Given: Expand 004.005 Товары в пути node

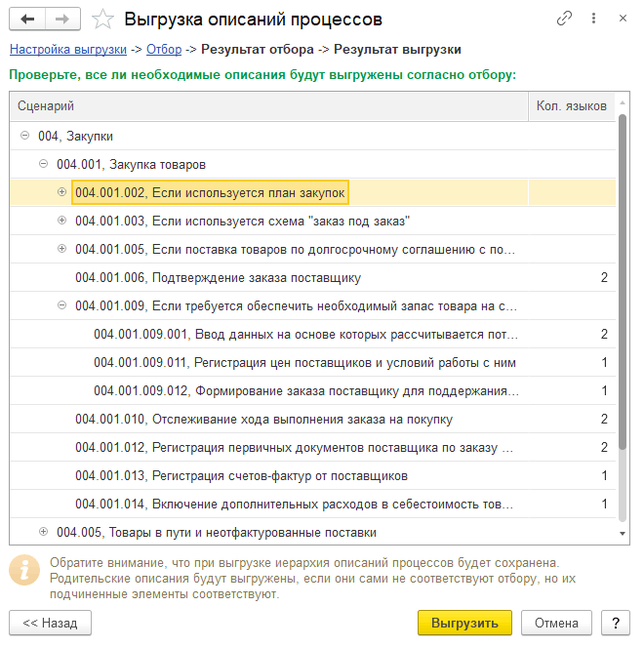Looking at the screenshot, I should tap(43, 532).
